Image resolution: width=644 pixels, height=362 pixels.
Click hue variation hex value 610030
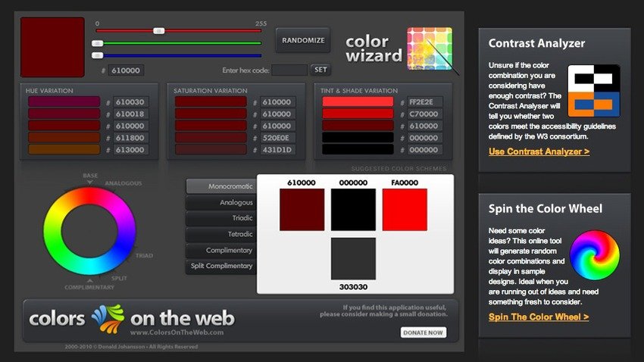click(130, 101)
